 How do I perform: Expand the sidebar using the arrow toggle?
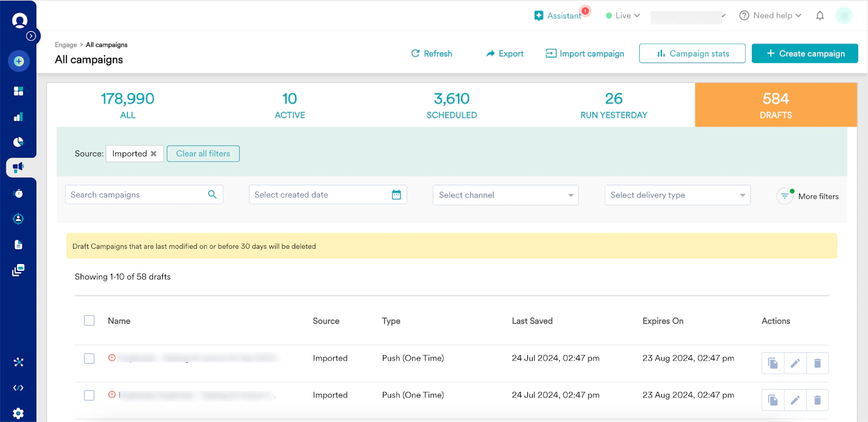pyautogui.click(x=31, y=36)
